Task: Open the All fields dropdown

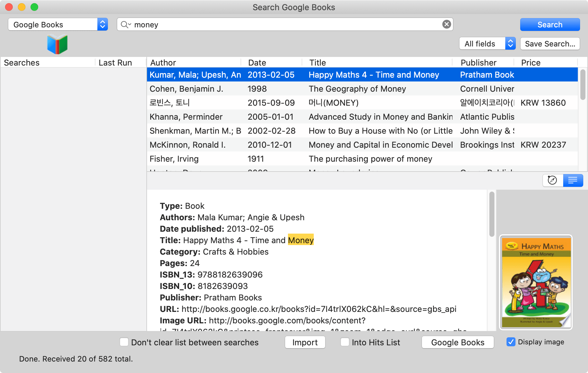Action: (487, 44)
